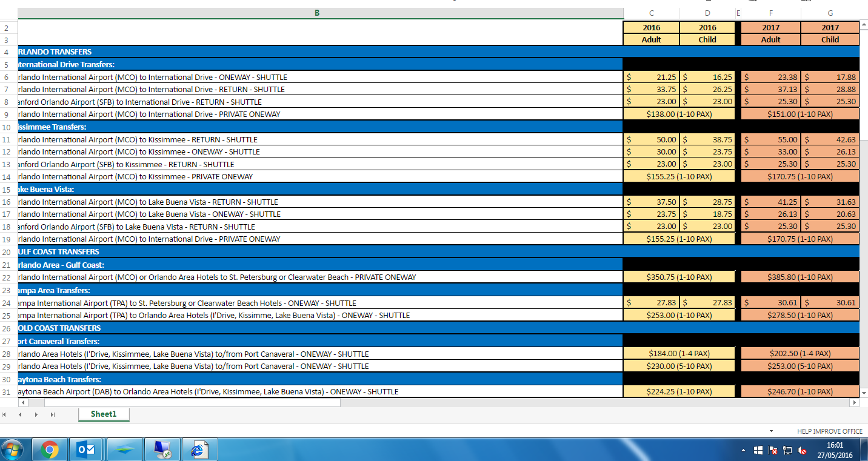Click the cell with value 17.88
The image size is (868, 461).
(x=830, y=78)
